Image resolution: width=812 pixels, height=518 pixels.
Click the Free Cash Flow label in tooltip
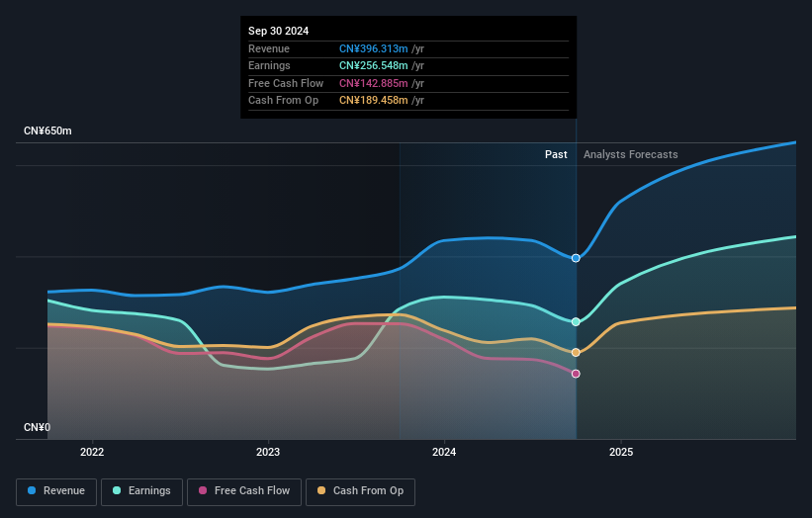286,83
